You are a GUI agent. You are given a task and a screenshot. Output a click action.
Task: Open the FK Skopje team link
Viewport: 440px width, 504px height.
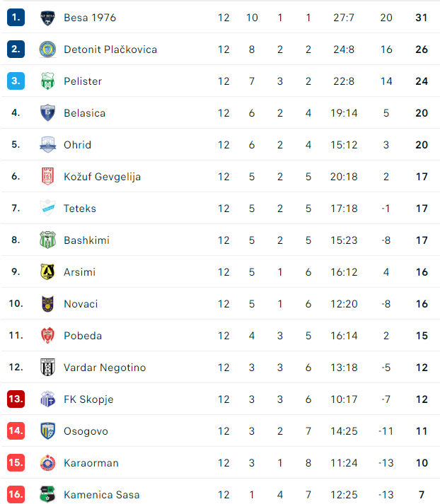tap(88, 399)
